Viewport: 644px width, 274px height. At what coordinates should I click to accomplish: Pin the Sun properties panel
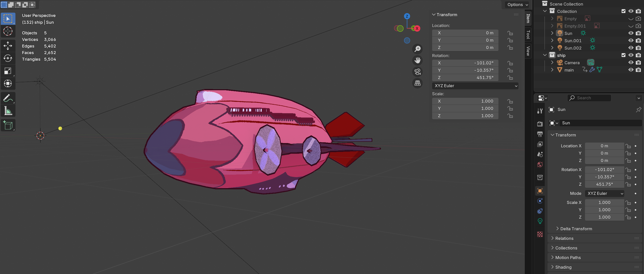pyautogui.click(x=638, y=109)
